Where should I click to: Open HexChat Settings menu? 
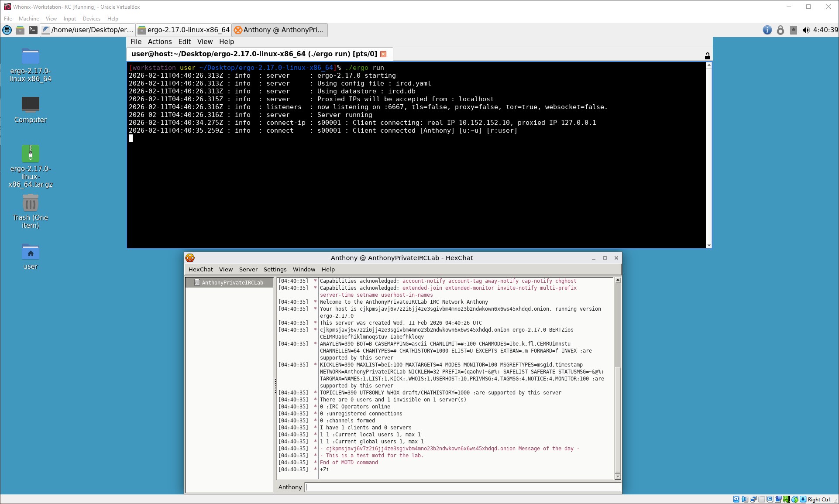coord(275,270)
